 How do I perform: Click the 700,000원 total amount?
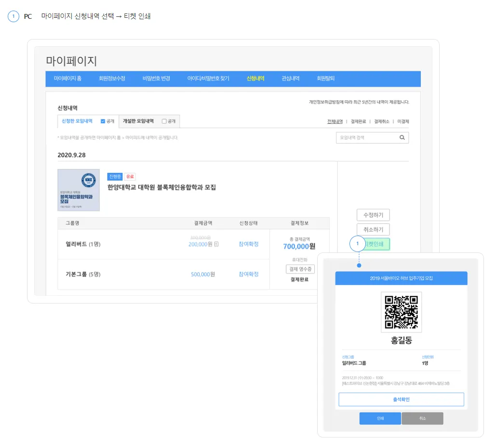(x=299, y=246)
